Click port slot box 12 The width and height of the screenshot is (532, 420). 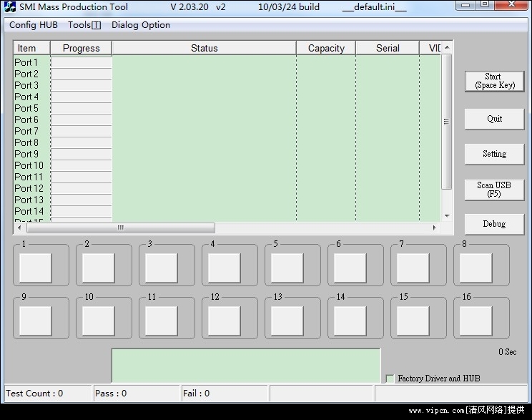coord(225,321)
